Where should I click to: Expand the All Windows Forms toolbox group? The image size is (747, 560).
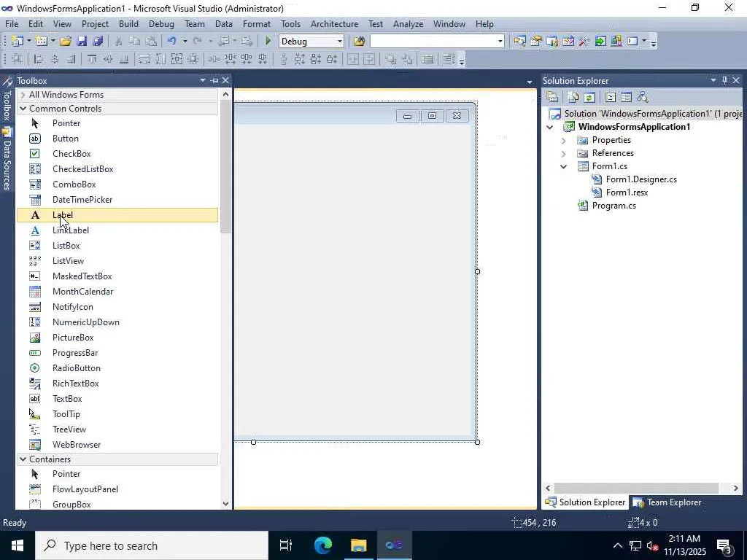click(x=23, y=95)
